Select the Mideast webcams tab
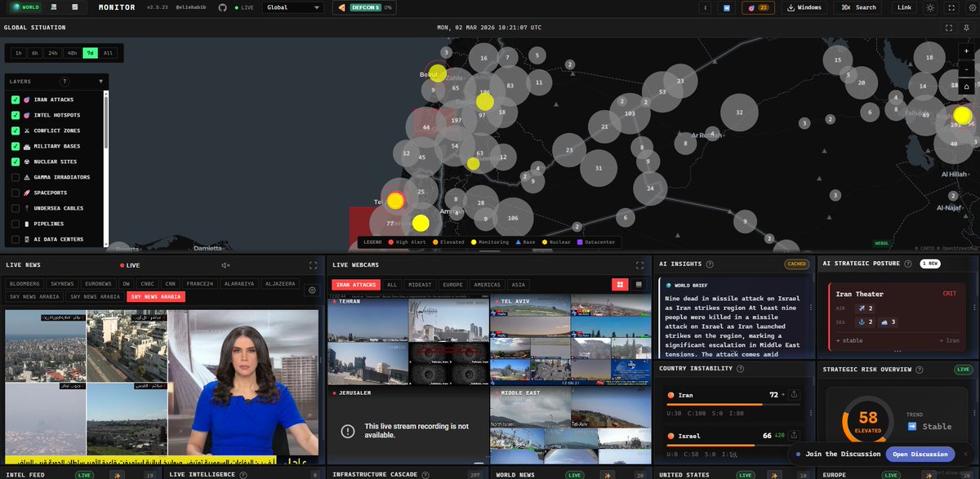980x479 pixels. tap(420, 285)
